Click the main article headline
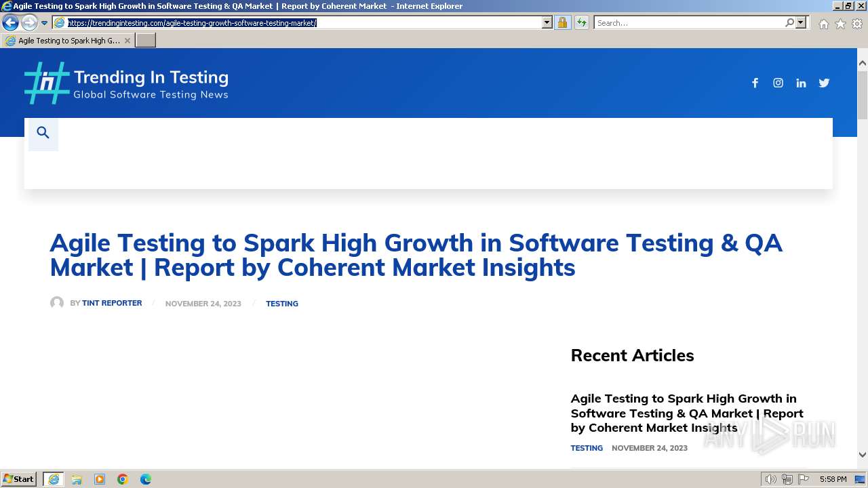Viewport: 868px width, 488px height. pyautogui.click(x=416, y=255)
